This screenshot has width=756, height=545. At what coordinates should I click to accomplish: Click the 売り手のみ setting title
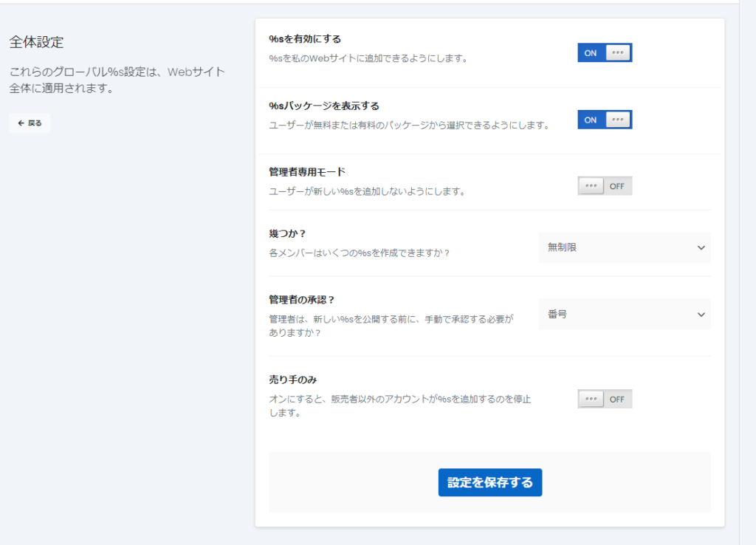coord(293,380)
